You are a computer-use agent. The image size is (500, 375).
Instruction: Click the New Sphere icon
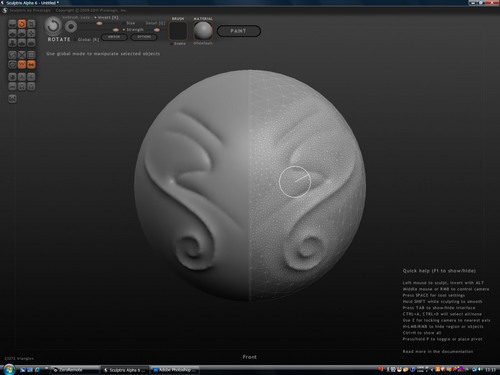(x=12, y=77)
